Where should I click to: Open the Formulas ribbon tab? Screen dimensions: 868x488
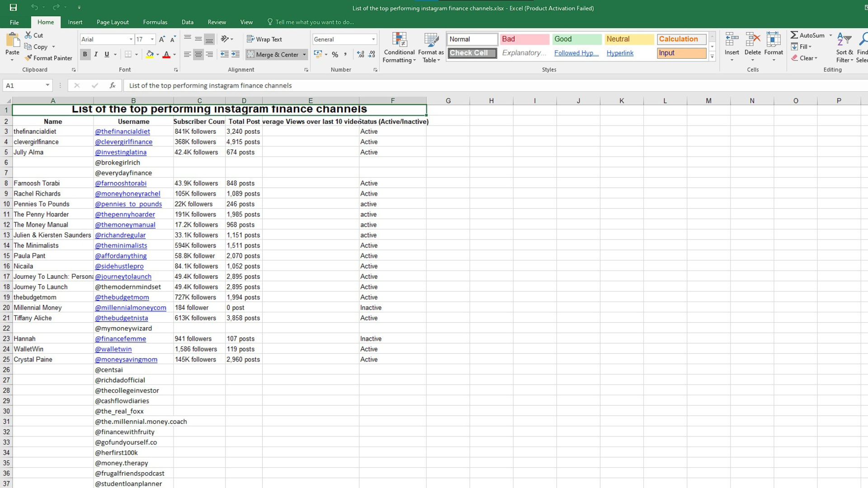(x=155, y=22)
